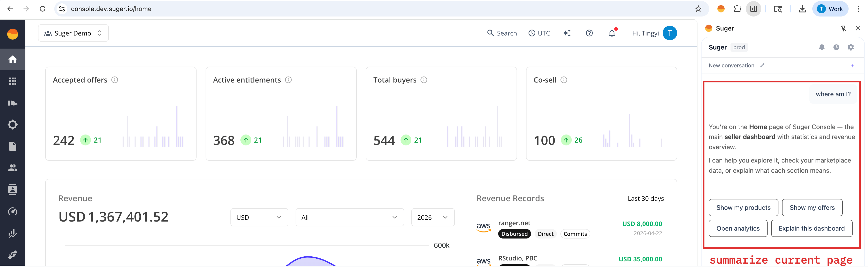Unpin the Suger side panel

(x=843, y=28)
